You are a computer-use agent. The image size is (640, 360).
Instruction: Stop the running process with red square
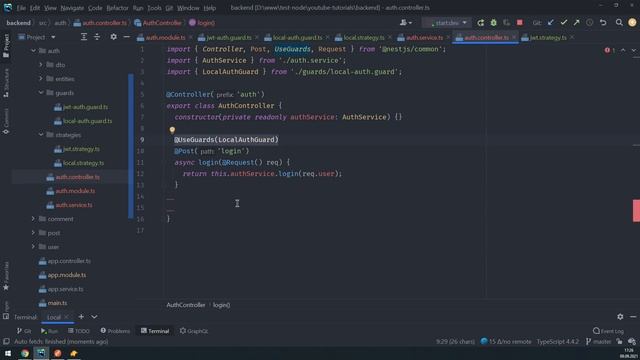coord(519,23)
